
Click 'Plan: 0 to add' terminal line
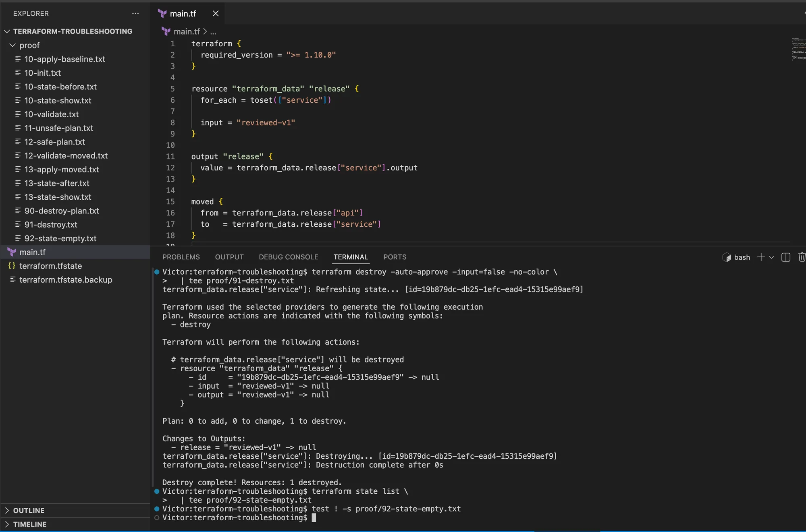pos(254,421)
